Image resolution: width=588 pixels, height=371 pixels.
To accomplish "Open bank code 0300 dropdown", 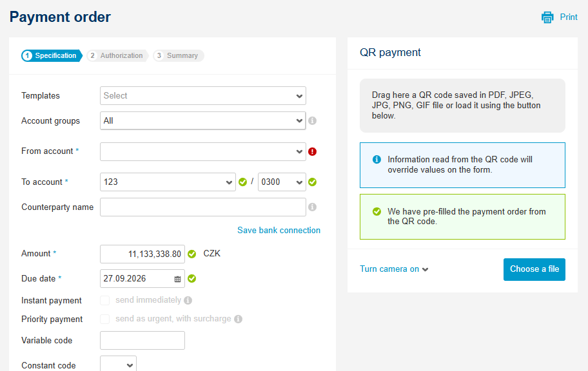I will [x=282, y=182].
